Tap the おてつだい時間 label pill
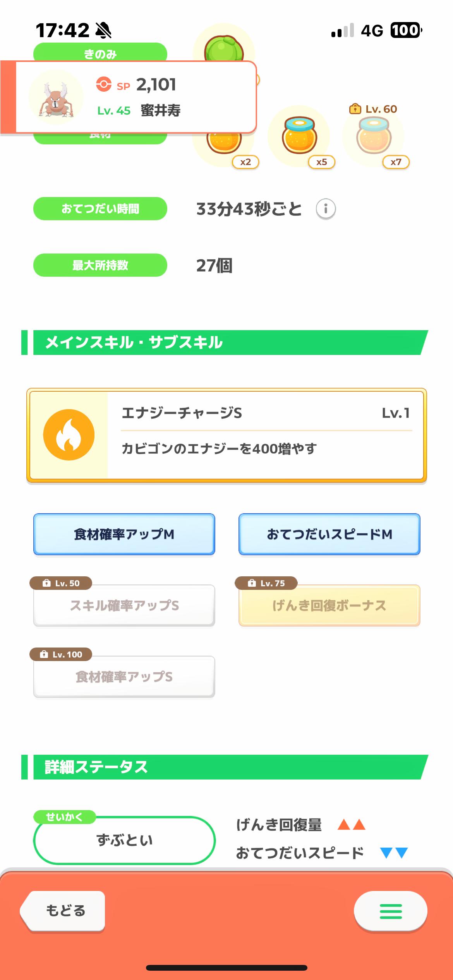 point(100,209)
